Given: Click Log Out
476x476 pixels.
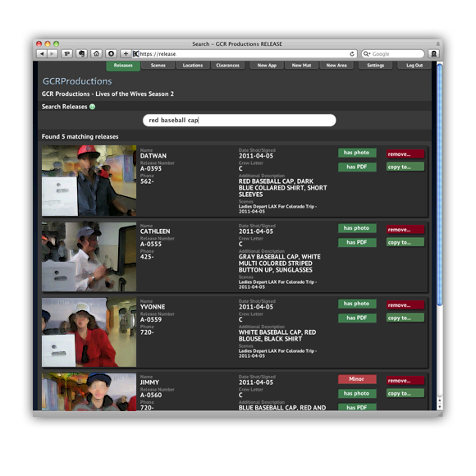Looking at the screenshot, I should tap(414, 66).
